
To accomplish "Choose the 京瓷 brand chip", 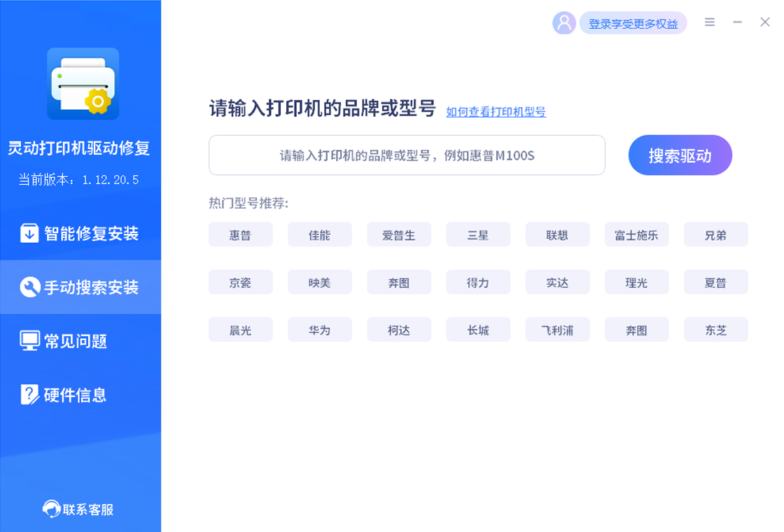I will pos(241,282).
